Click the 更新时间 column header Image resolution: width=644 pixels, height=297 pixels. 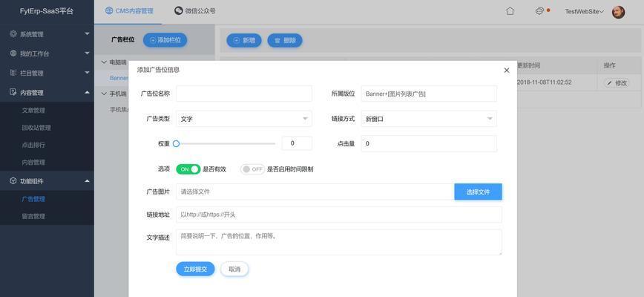[528, 65]
